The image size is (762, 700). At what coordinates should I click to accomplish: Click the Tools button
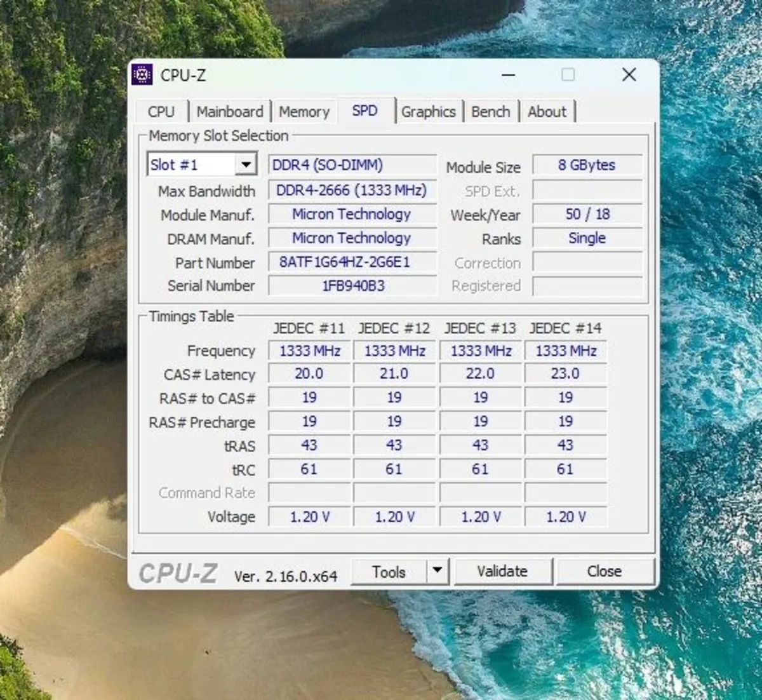[390, 571]
